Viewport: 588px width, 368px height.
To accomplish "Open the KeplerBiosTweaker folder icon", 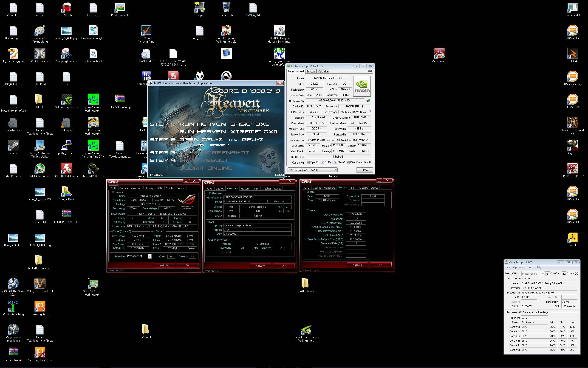I will (40, 262).
